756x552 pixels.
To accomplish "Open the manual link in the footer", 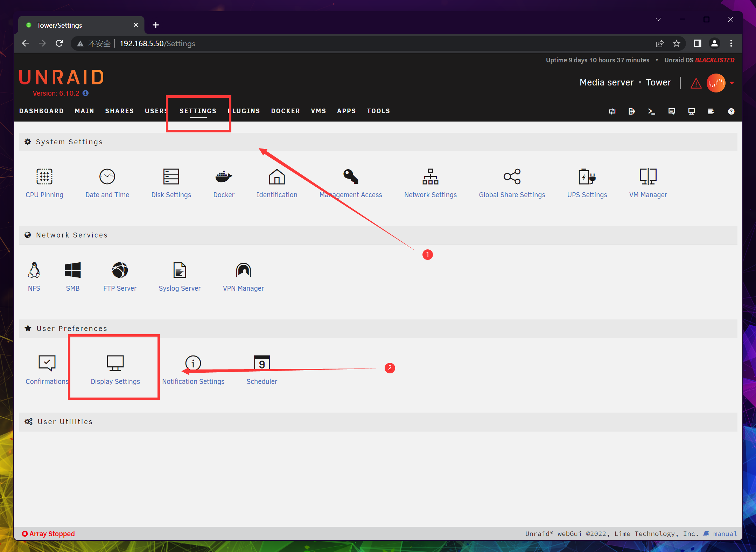I will pos(725,533).
